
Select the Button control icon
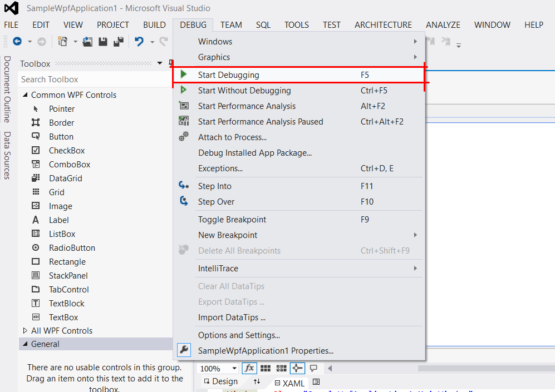click(x=36, y=136)
